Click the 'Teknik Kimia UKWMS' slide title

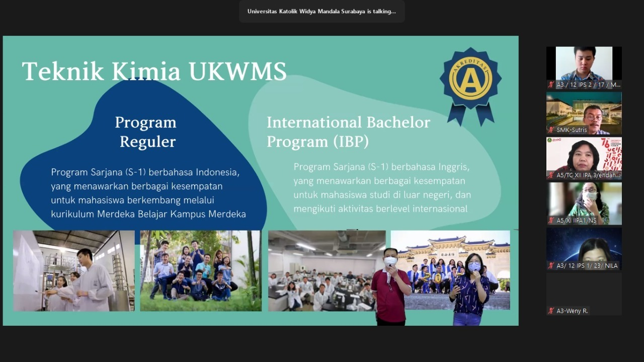click(154, 71)
